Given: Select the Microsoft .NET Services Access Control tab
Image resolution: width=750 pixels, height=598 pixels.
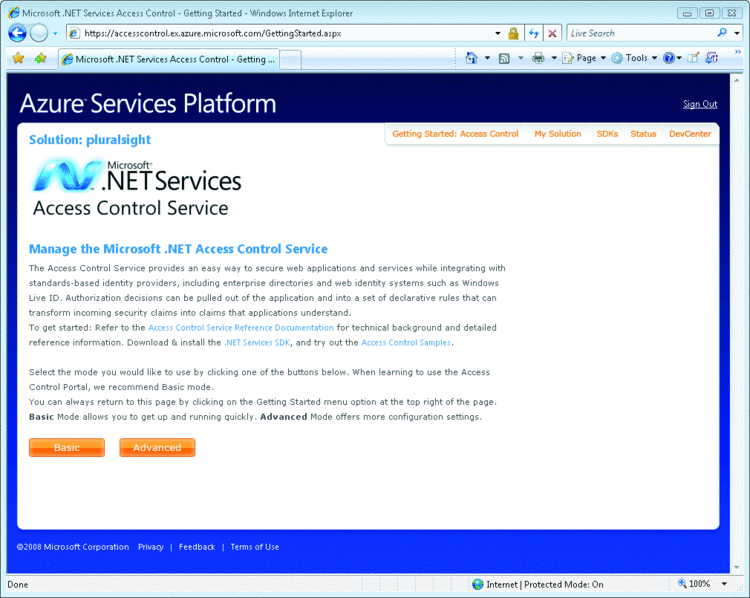Looking at the screenshot, I should click(169, 59).
